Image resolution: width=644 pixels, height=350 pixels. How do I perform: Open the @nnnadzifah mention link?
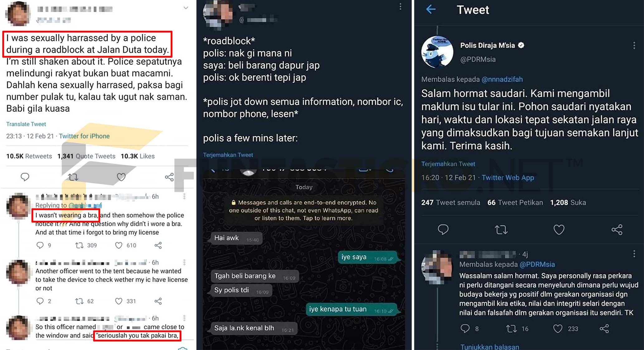pos(502,79)
